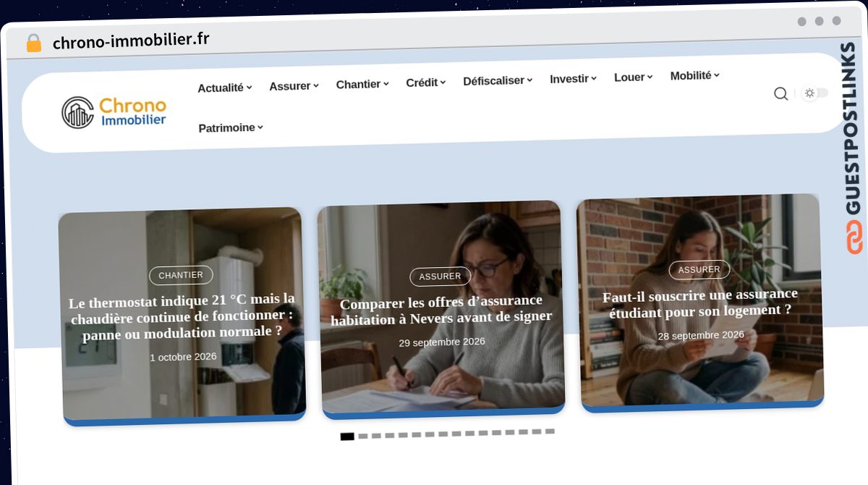The image size is (868, 485).
Task: Click the Chrono Immobilier logo
Action: pos(114,112)
